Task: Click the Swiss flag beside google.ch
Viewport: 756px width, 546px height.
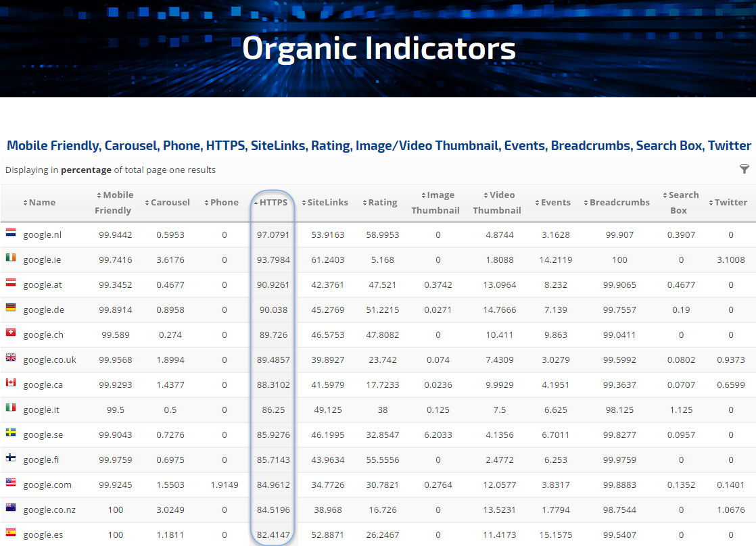Action: pos(11,333)
